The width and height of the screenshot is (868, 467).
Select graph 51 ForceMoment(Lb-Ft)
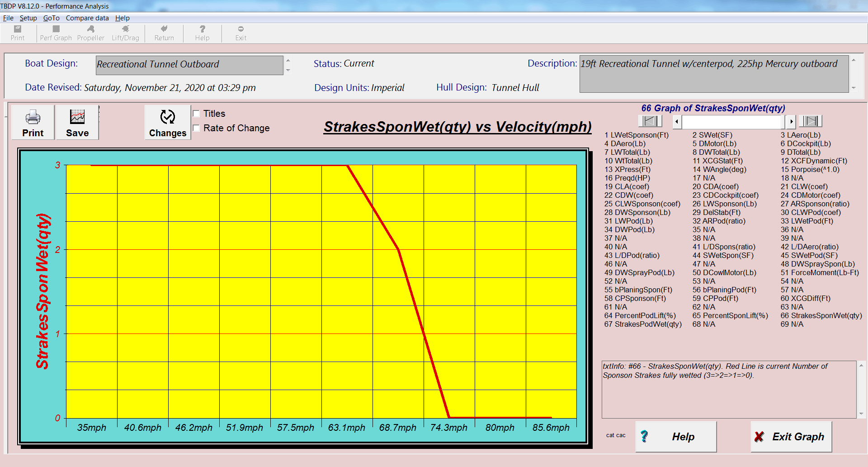pyautogui.click(x=820, y=272)
